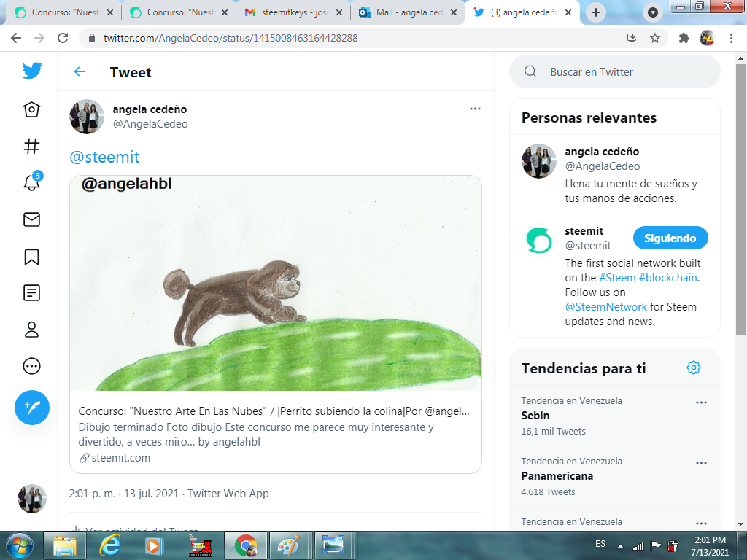Click the Siguiendo button for steemit

pos(670,238)
